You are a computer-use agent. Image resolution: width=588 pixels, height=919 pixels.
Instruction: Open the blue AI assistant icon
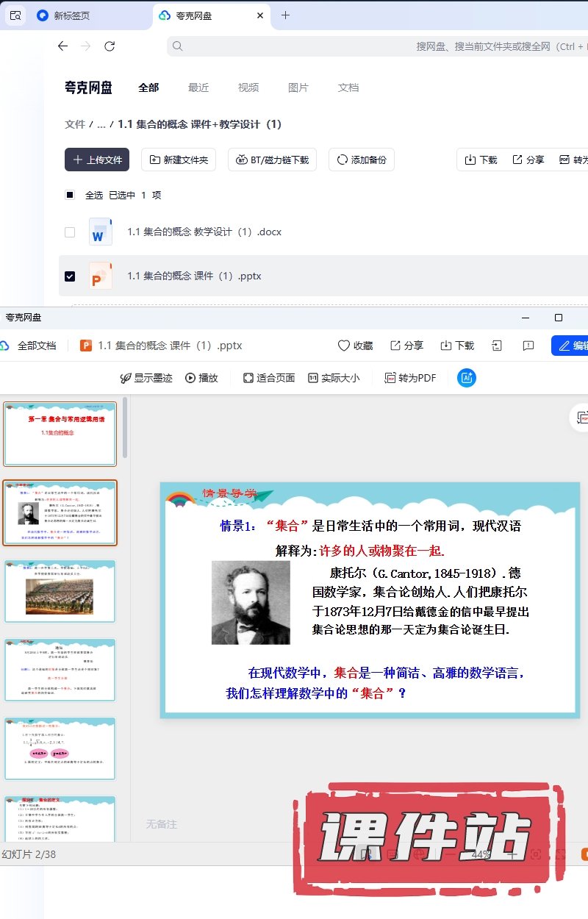tap(466, 378)
